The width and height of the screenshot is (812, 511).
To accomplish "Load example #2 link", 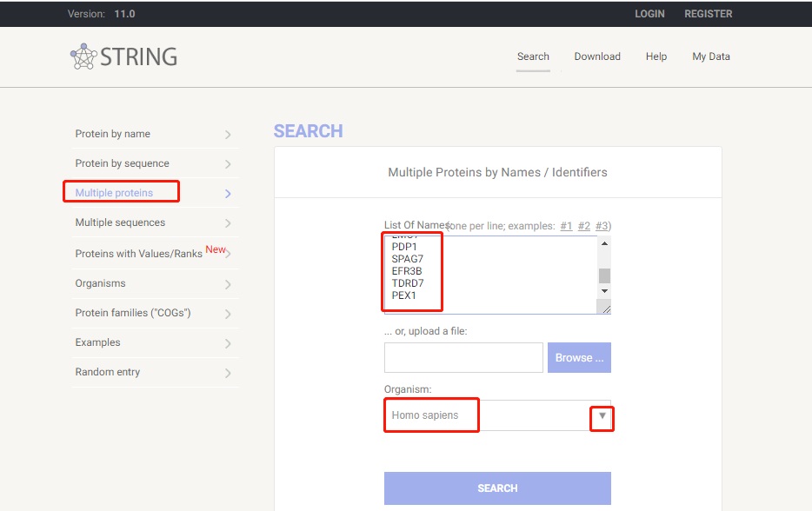I will pos(583,226).
